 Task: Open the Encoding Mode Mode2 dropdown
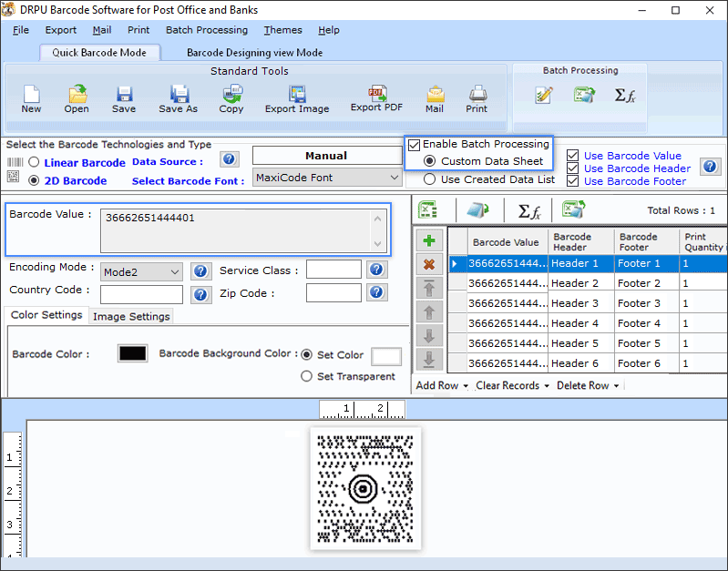point(141,272)
